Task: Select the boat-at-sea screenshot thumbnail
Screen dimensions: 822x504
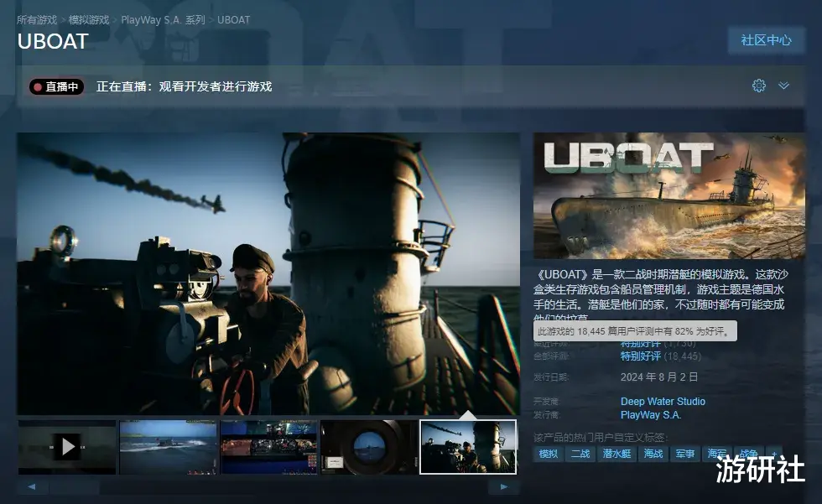Action: coord(168,447)
